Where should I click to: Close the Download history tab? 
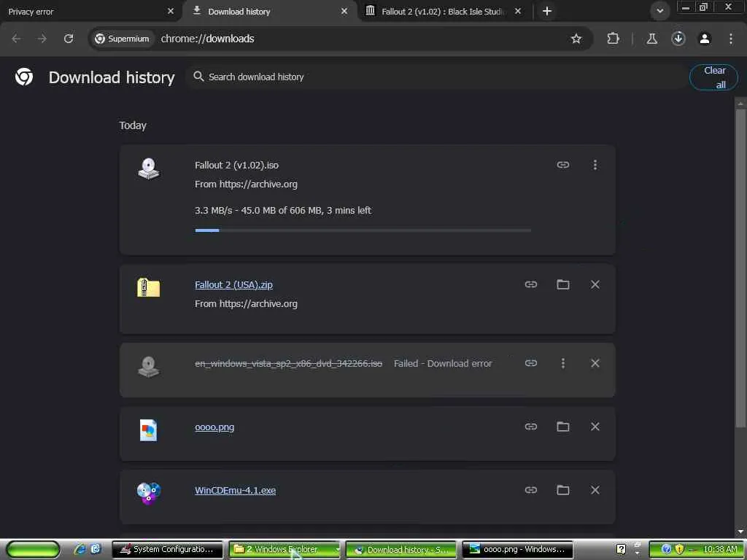coord(344,11)
